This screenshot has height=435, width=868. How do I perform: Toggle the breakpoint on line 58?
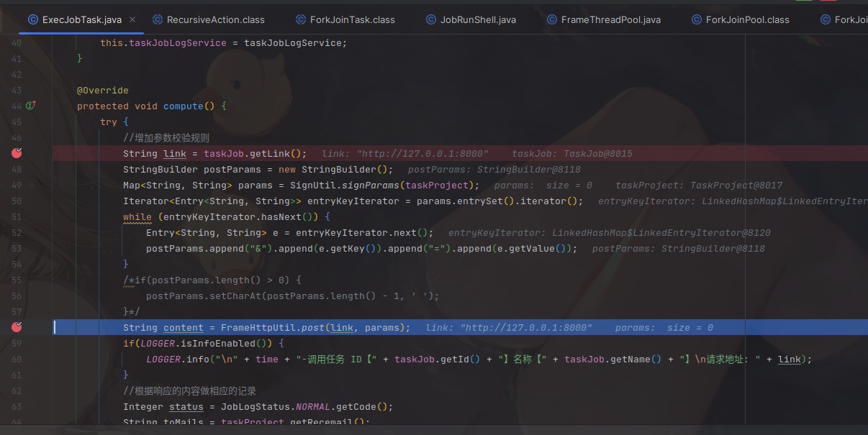point(17,327)
